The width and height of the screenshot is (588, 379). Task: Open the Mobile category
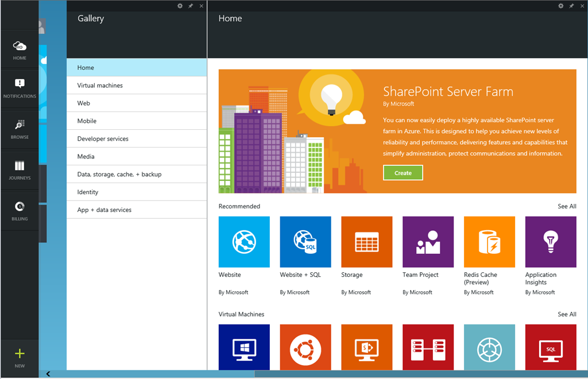[137, 121]
